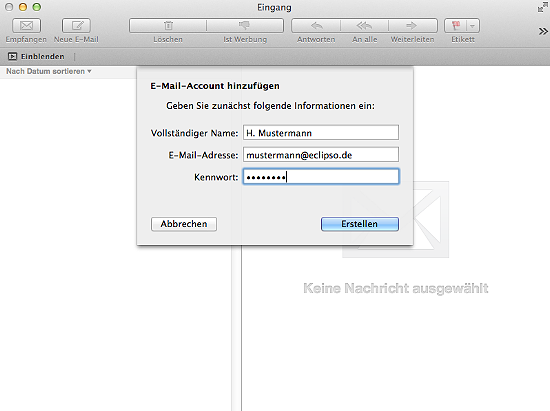Click the Empfangen envelope icon
Viewport: 550px width, 411px height.
coord(26,26)
